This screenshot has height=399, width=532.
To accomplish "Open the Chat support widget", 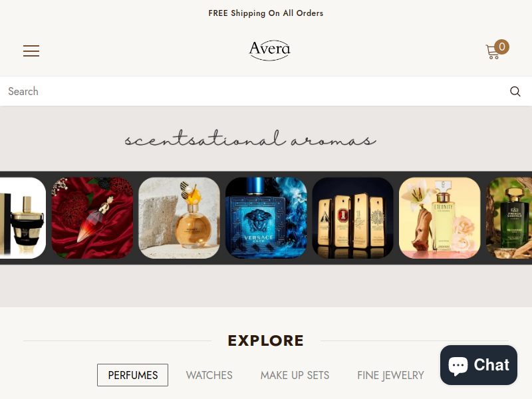I will click(x=479, y=365).
